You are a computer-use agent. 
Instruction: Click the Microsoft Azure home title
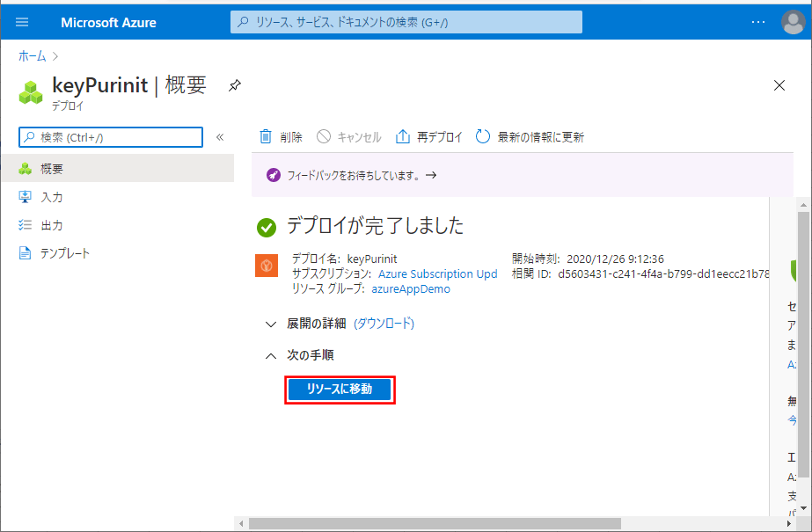click(108, 23)
